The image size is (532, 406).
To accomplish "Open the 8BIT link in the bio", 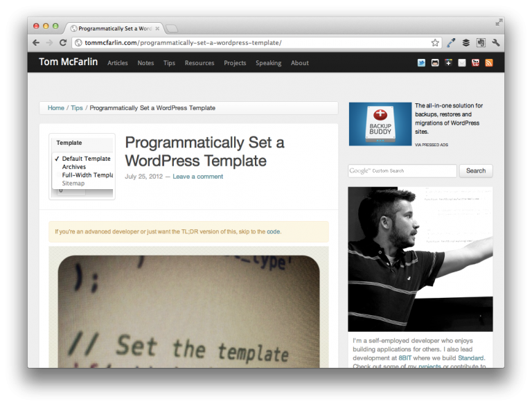I will tap(405, 358).
